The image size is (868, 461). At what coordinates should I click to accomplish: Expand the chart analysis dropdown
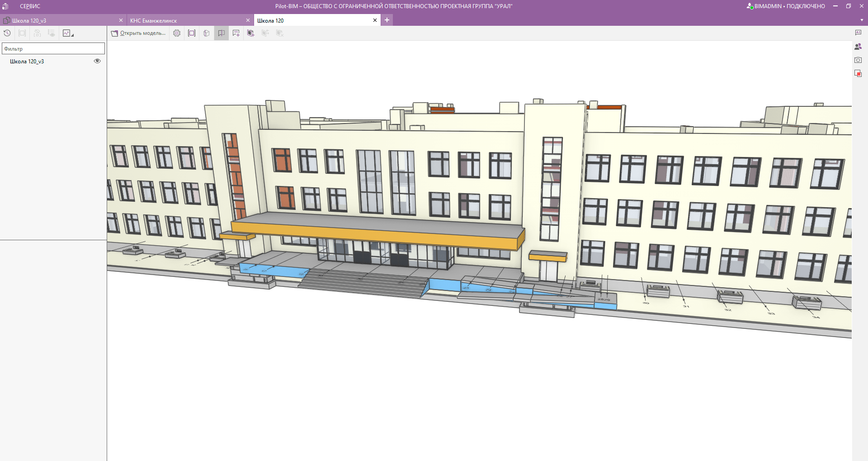[x=68, y=33]
